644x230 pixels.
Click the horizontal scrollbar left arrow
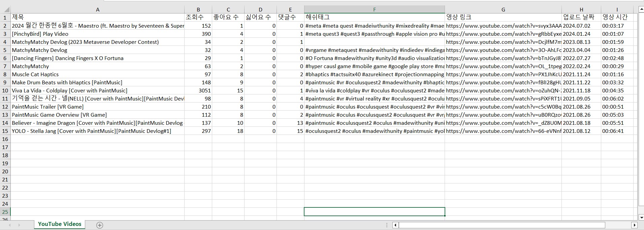click(x=395, y=225)
